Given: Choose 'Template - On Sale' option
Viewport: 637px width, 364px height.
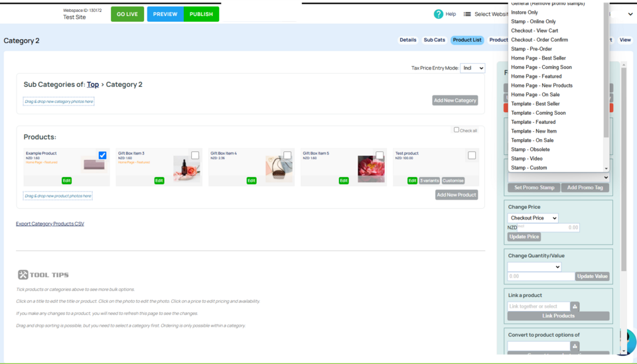Looking at the screenshot, I should [532, 141].
